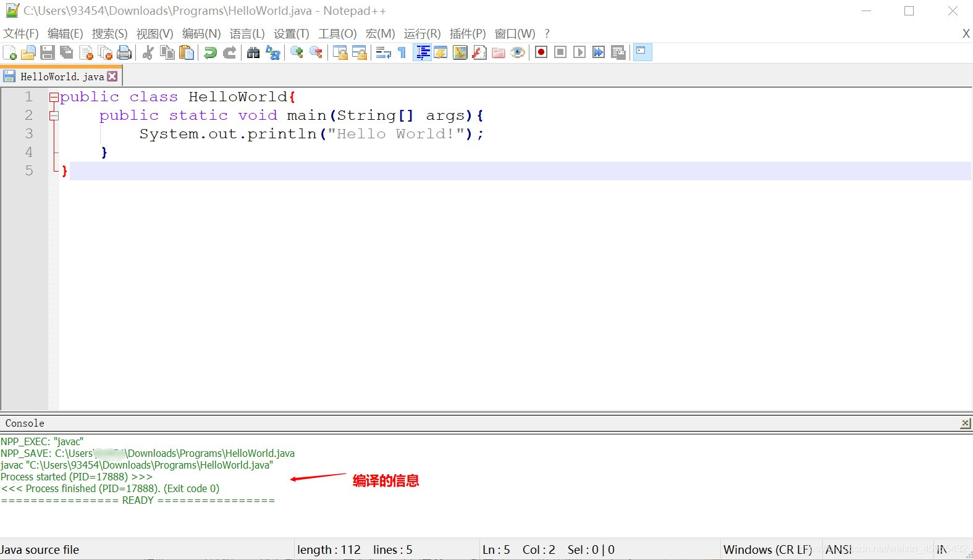Click the 'Process finished' console line
Viewport: 973px width, 560px height.
click(x=110, y=488)
